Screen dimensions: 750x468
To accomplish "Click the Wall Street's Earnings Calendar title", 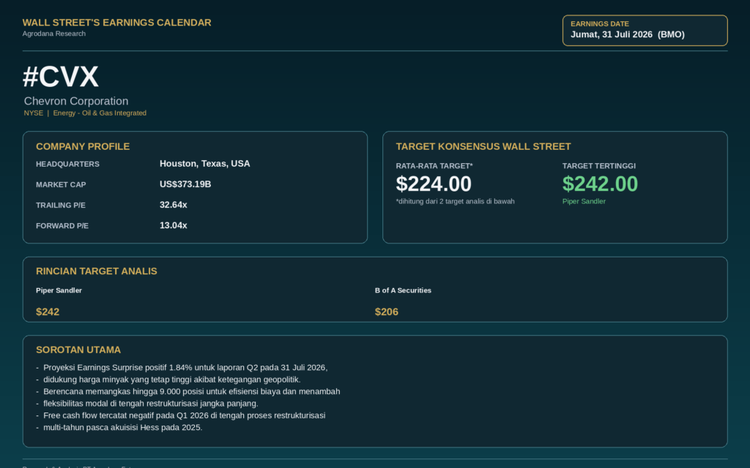I will click(x=117, y=22).
